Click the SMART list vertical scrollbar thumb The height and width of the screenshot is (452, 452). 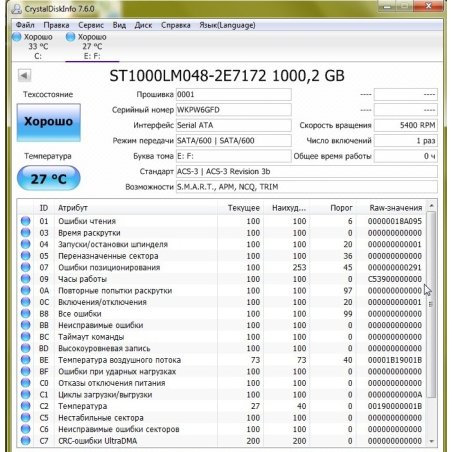coord(431,304)
